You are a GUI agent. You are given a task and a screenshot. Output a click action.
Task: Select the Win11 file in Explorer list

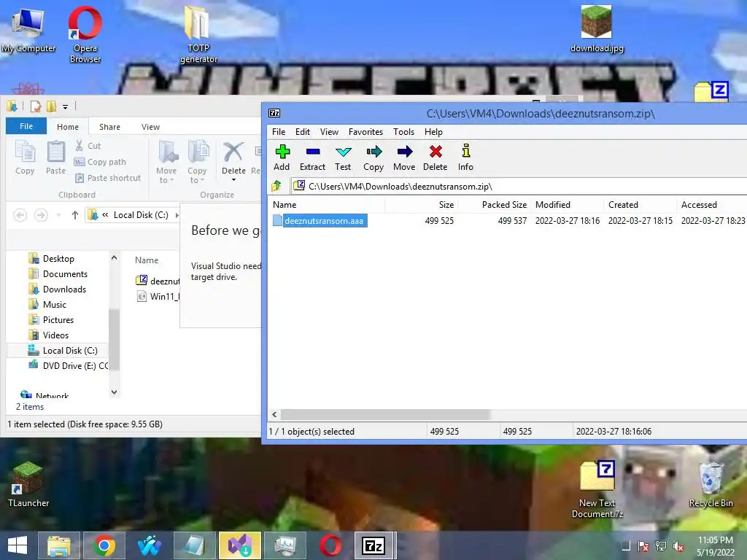tap(158, 296)
